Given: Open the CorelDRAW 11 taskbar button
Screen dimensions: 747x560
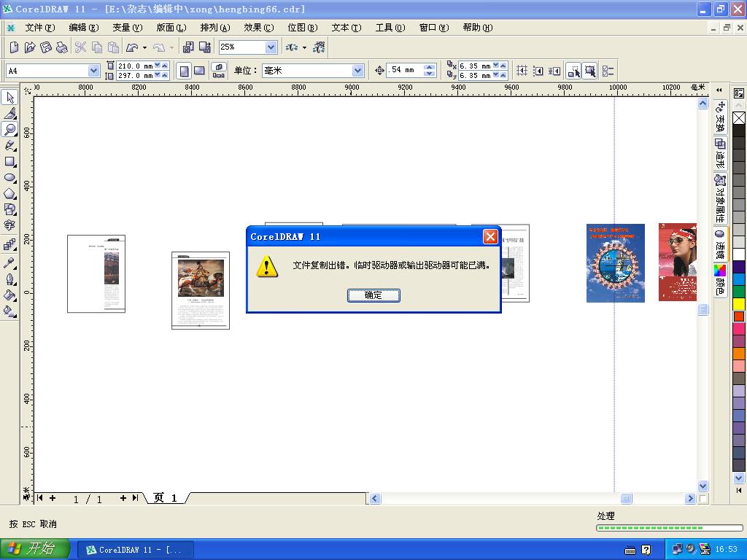Looking at the screenshot, I should [135, 550].
